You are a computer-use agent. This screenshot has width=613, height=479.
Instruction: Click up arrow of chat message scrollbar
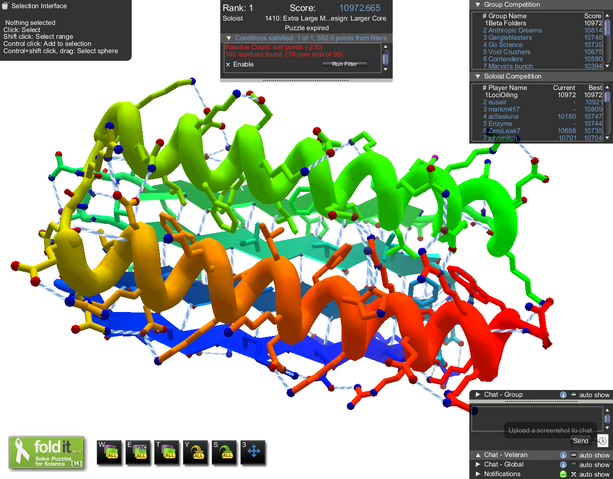607,410
